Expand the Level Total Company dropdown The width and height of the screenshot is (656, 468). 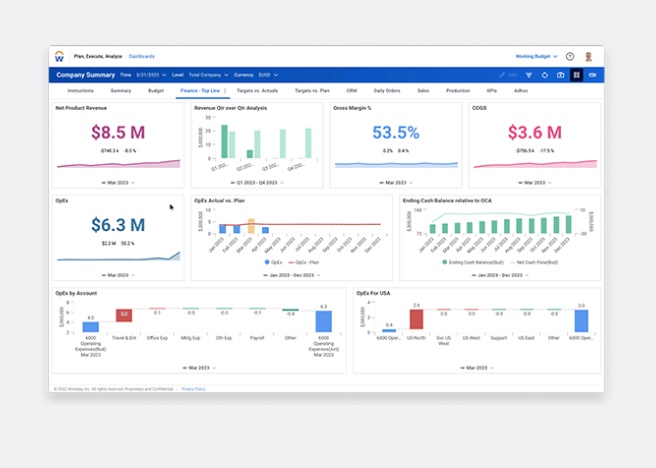coord(210,75)
